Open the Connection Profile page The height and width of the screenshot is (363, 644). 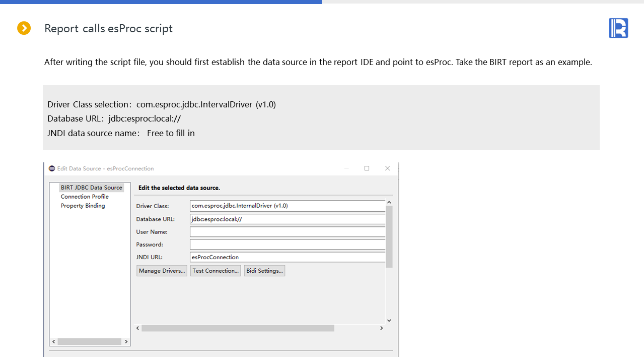point(85,197)
